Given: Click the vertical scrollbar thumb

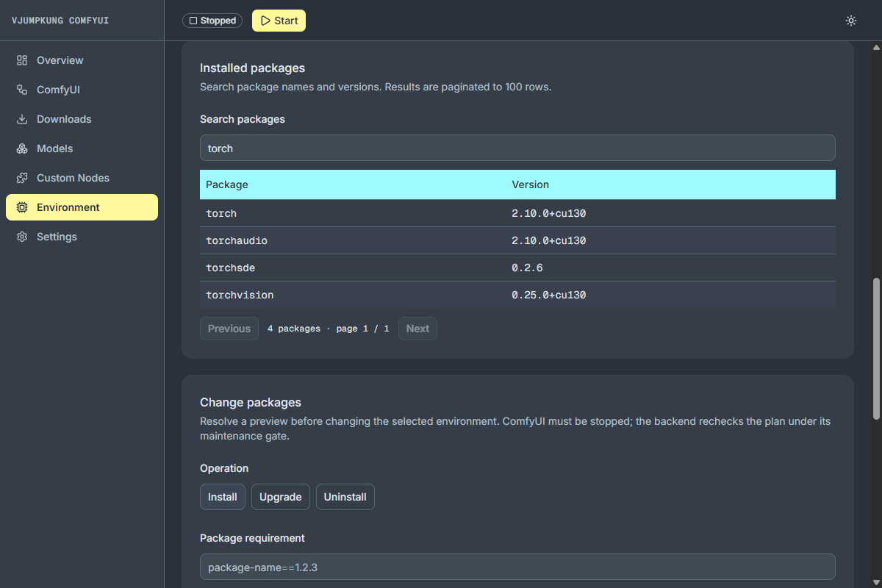Looking at the screenshot, I should pos(875,349).
